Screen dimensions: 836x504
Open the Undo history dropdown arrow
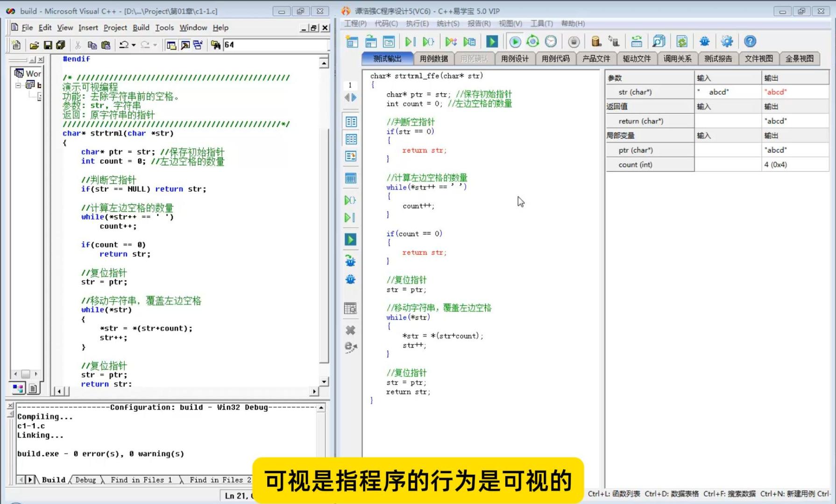click(x=134, y=45)
